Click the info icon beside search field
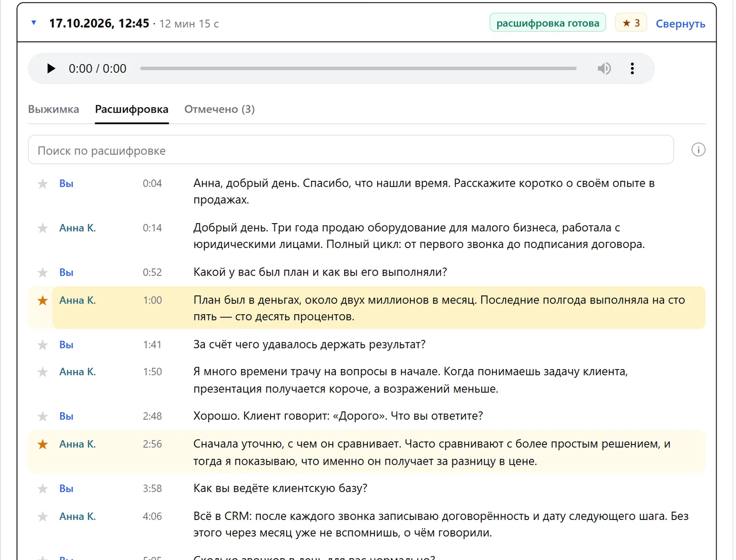736x560 pixels. click(x=698, y=150)
